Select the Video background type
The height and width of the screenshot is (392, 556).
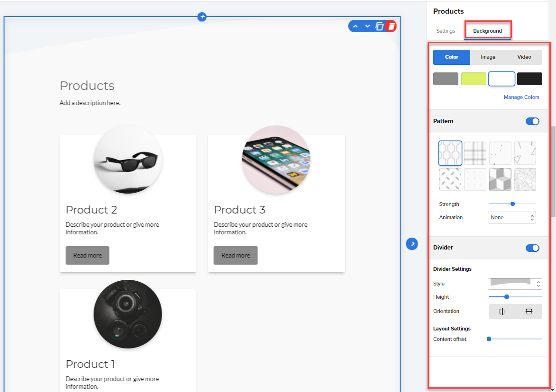[x=524, y=57]
